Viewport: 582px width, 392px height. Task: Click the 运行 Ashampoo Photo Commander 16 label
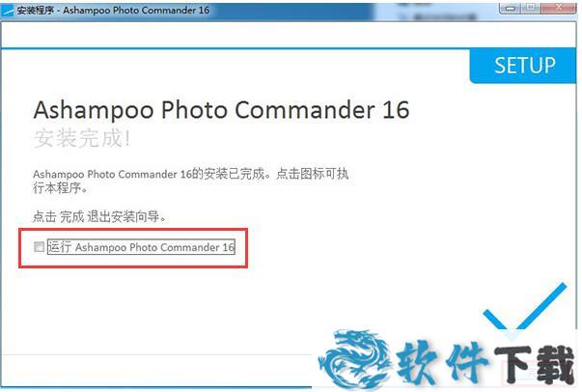point(141,247)
